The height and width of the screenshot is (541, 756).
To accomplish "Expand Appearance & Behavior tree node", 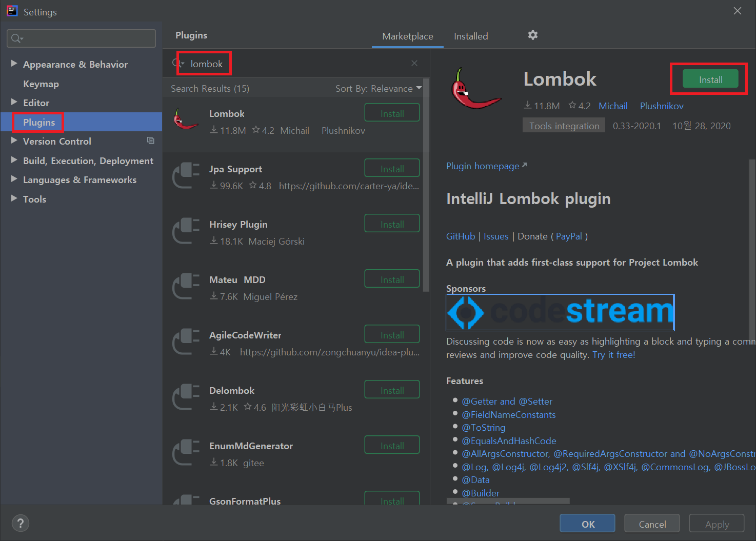I will pyautogui.click(x=14, y=64).
